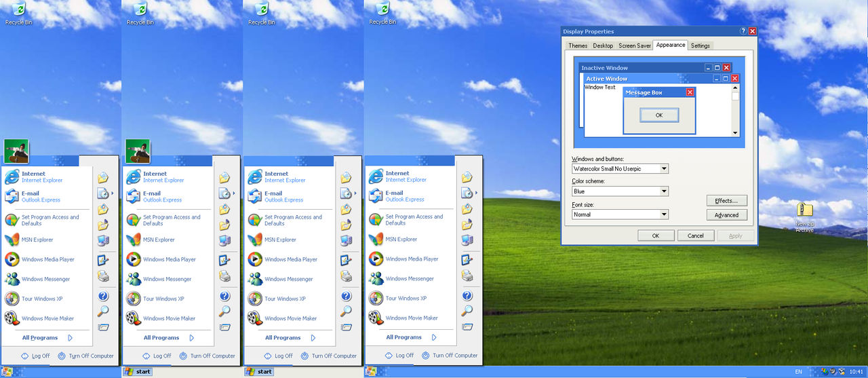Switch to the Themes tab
Viewport: 868px width, 378px height.
pyautogui.click(x=578, y=45)
